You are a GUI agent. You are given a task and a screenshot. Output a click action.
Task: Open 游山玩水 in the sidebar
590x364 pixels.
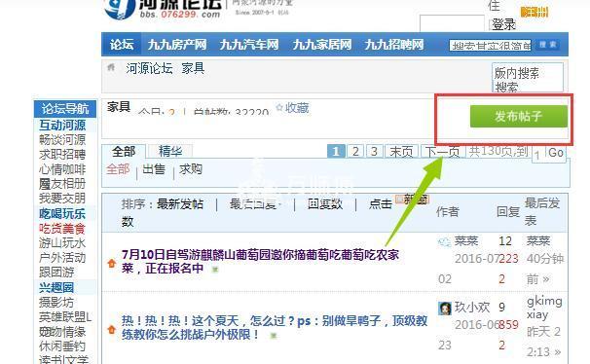point(62,243)
